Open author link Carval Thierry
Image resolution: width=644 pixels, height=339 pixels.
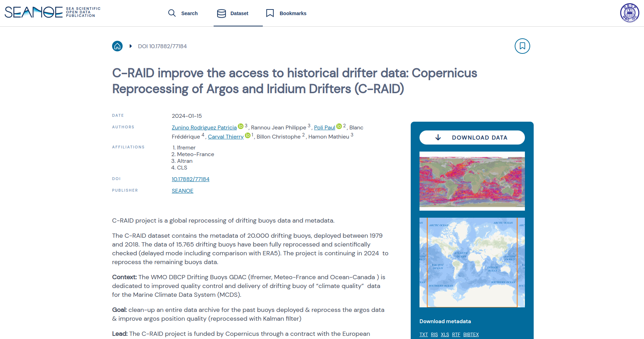(x=226, y=137)
